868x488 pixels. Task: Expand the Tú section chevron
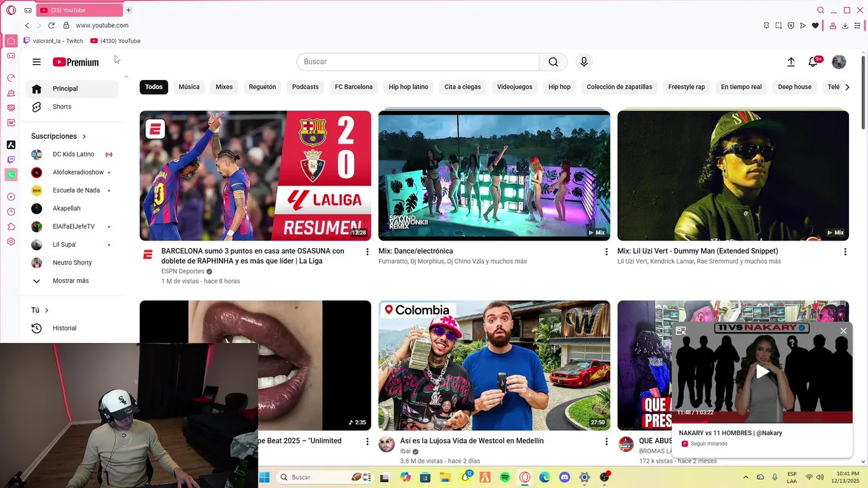(47, 310)
